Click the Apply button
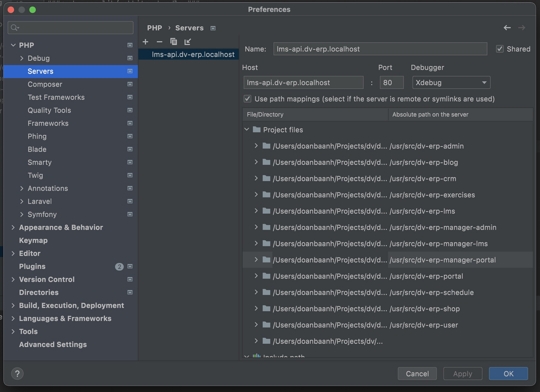The width and height of the screenshot is (540, 392). tap(463, 373)
